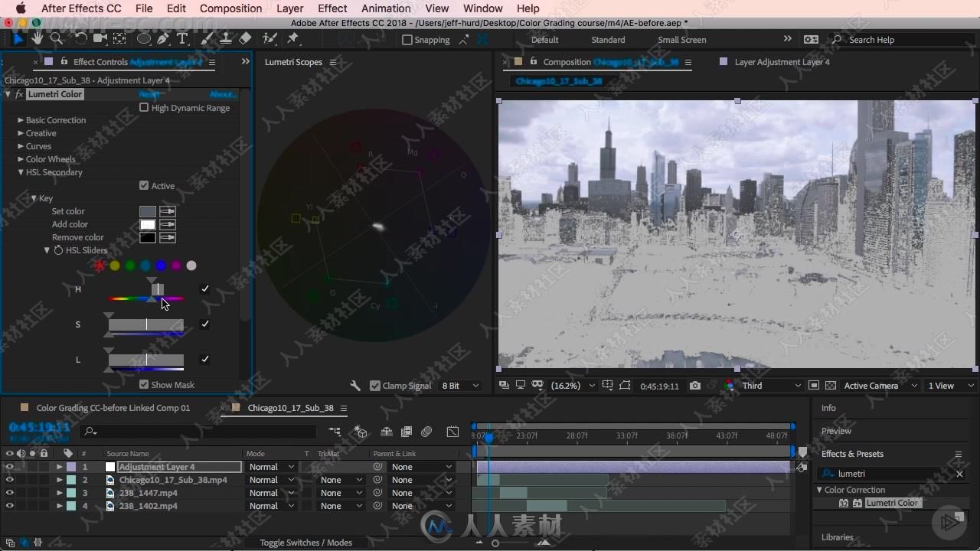Open the Effect menu

332,8
